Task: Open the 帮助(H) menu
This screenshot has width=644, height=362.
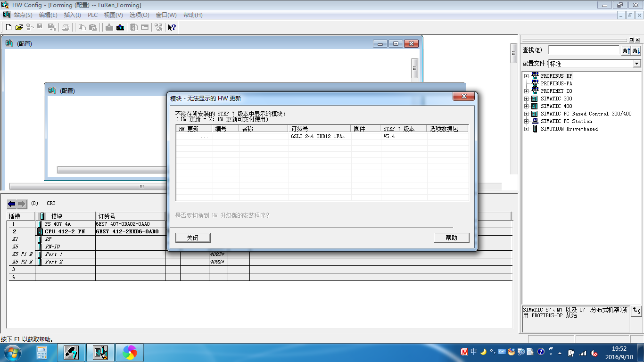Action: click(x=192, y=15)
